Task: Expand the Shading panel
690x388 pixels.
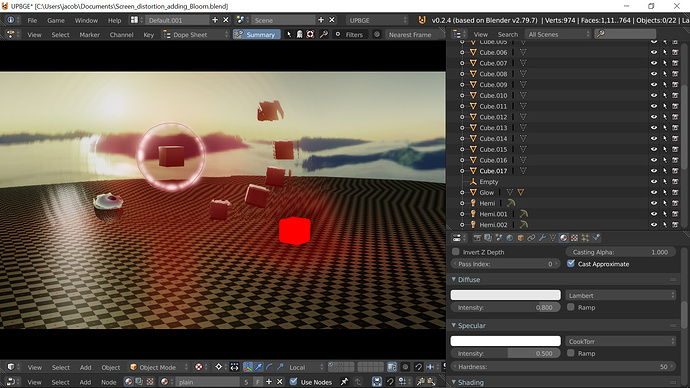Action: click(454, 382)
